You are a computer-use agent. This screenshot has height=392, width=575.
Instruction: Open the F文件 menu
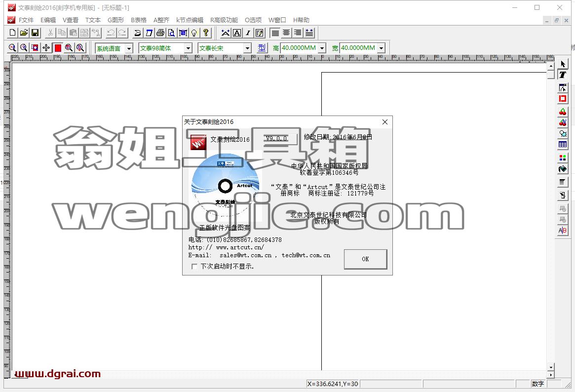[26, 20]
